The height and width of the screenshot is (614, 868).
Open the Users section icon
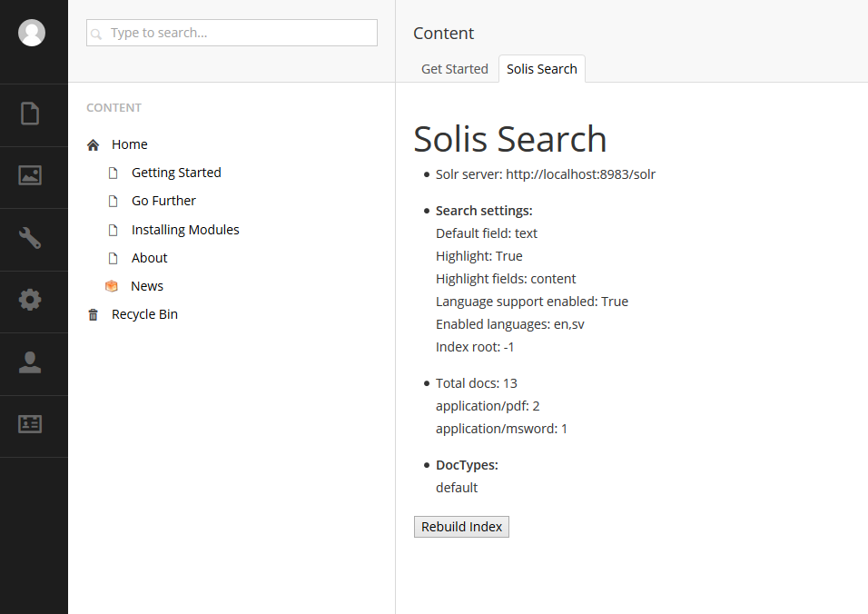pyautogui.click(x=30, y=362)
